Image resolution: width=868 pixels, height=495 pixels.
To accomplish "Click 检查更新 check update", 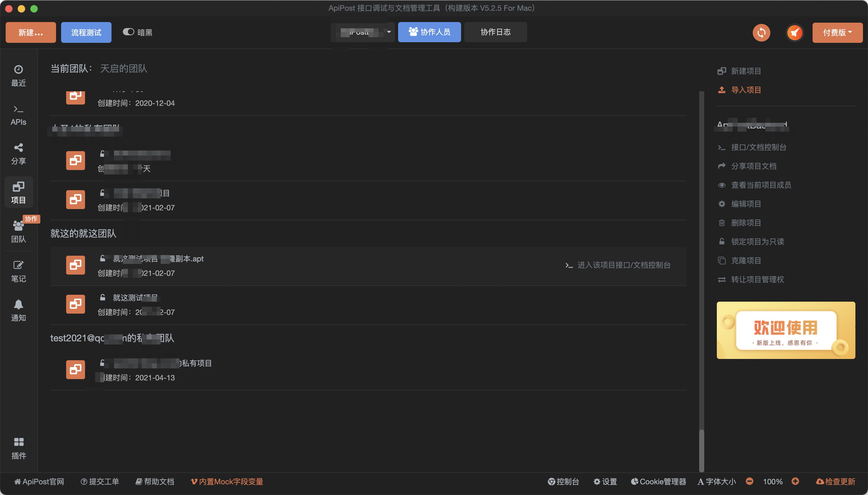I will (836, 481).
